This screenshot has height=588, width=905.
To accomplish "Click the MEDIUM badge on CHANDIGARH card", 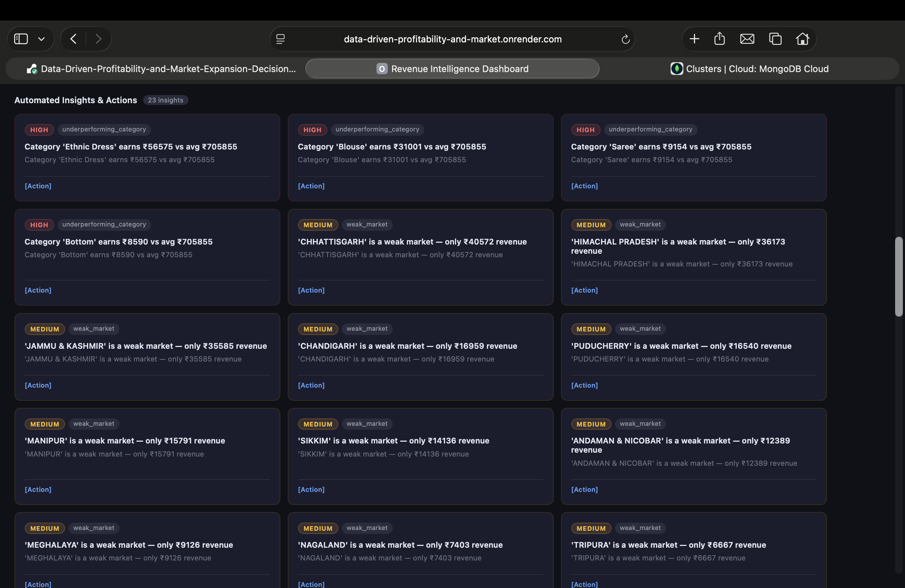I will point(318,329).
